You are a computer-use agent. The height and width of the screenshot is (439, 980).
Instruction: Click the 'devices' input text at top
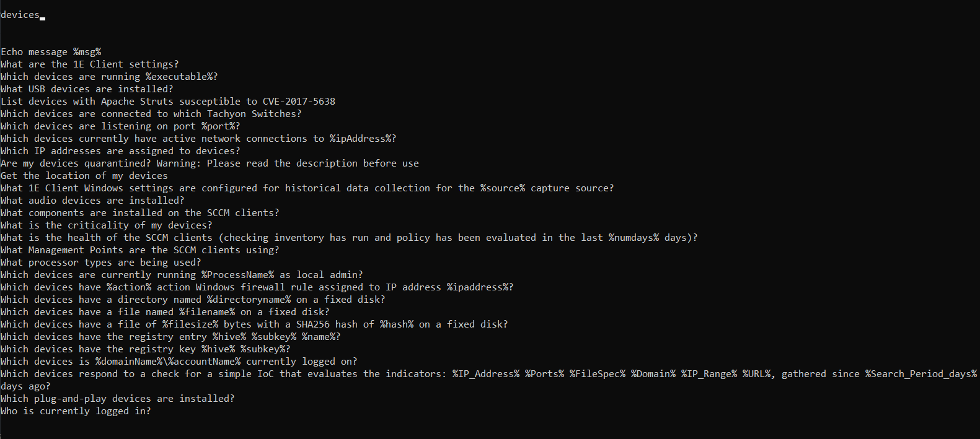[20, 15]
